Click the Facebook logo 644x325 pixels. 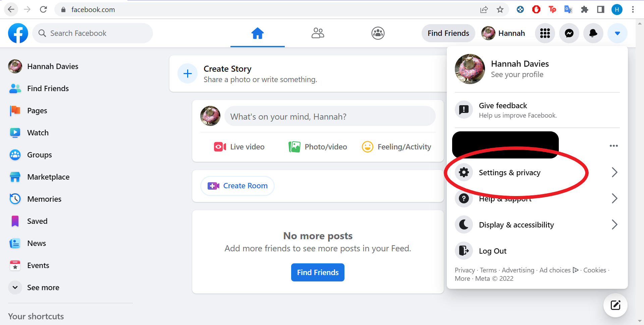[18, 33]
